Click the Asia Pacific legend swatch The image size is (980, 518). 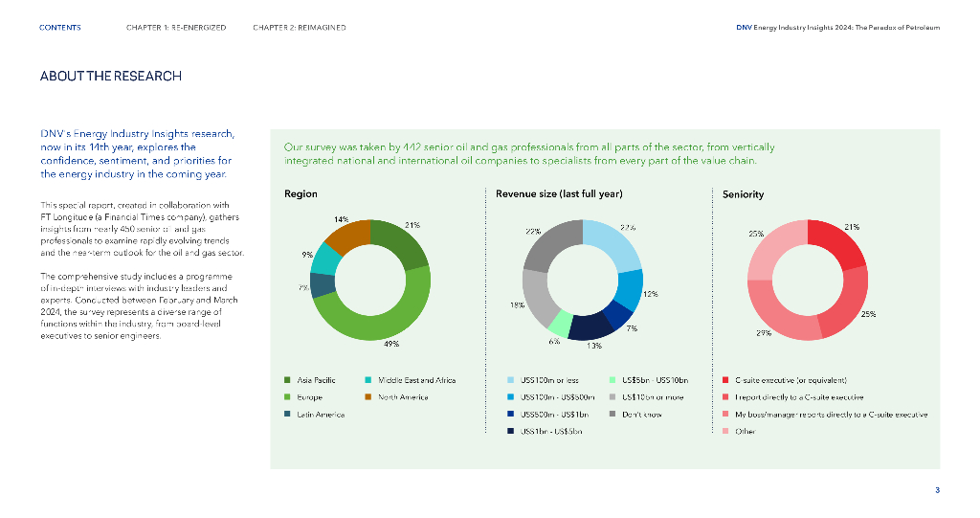(289, 380)
